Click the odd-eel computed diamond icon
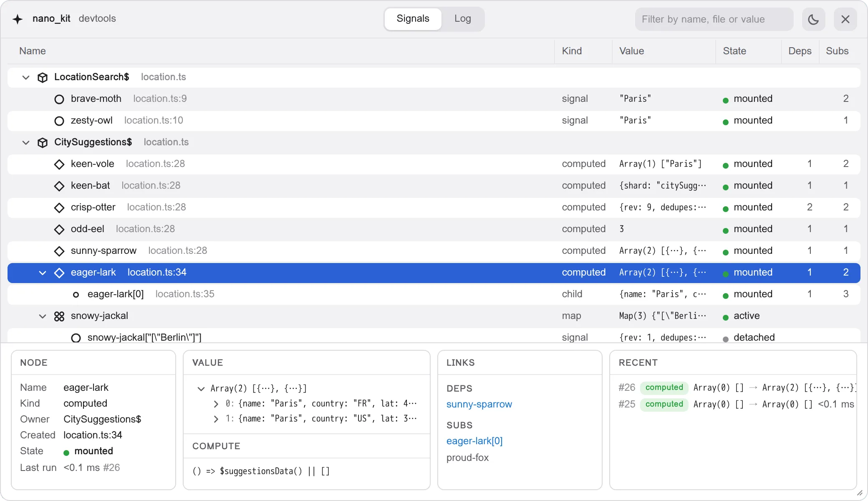This screenshot has width=868, height=501. click(59, 229)
